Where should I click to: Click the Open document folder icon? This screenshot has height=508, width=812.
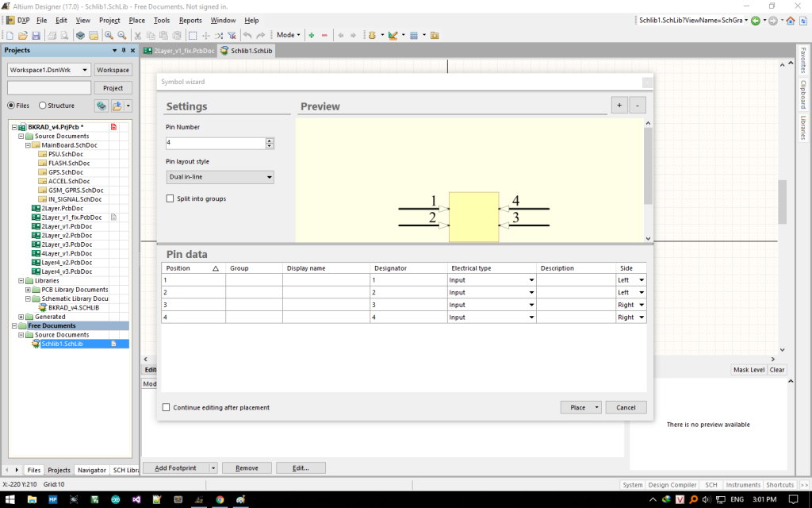point(22,36)
